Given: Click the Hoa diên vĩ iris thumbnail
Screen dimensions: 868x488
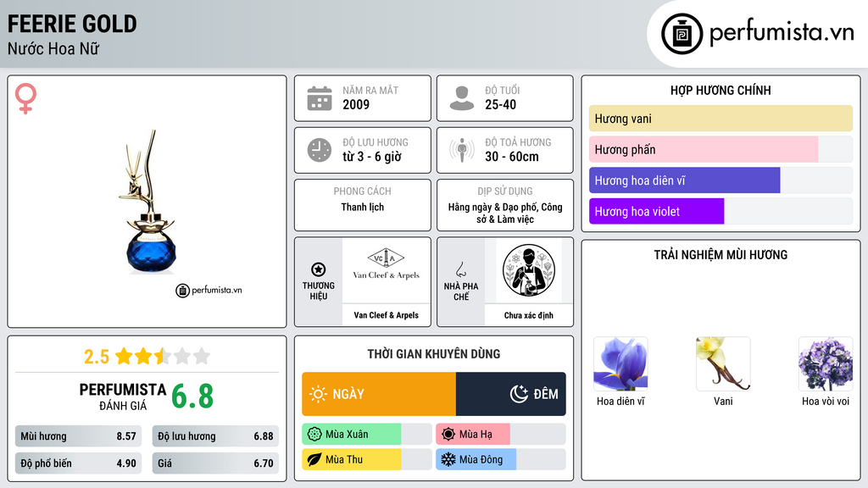Looking at the screenshot, I should click(x=620, y=364).
